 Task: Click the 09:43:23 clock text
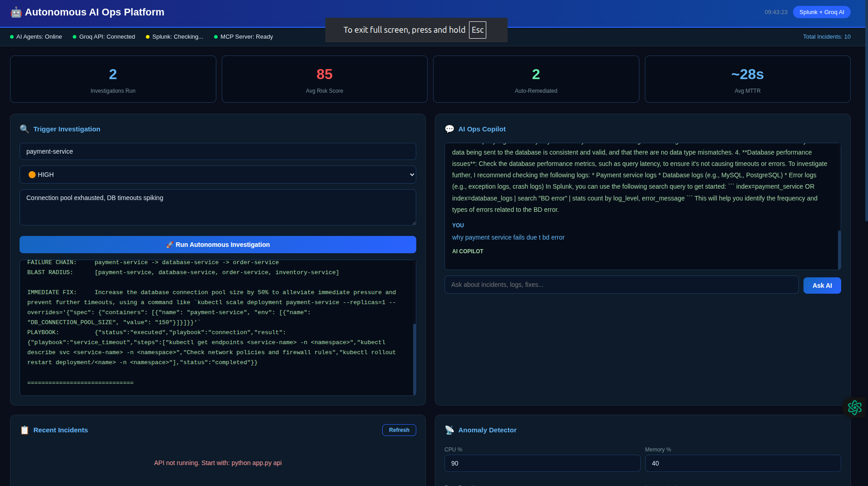click(776, 12)
